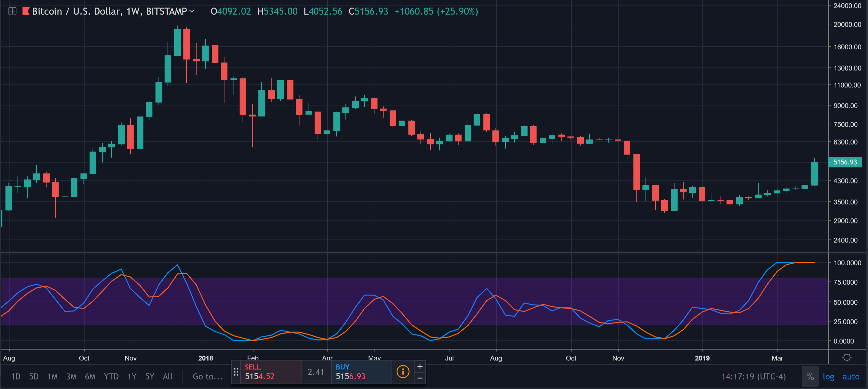
Task: Click SELL at price 5154.52
Action: tap(266, 372)
